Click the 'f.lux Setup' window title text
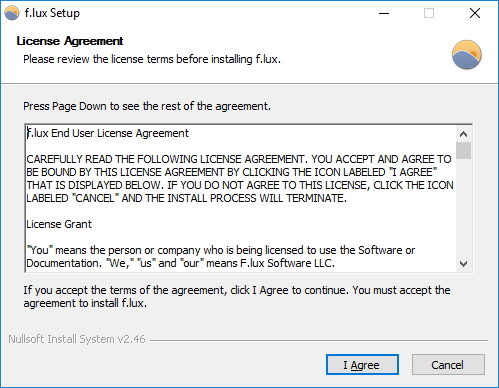The image size is (499, 388). (52, 13)
